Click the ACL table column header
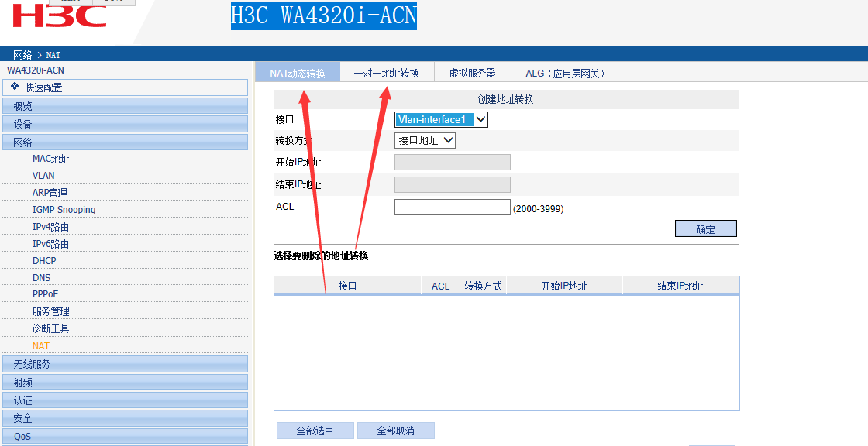 [441, 286]
